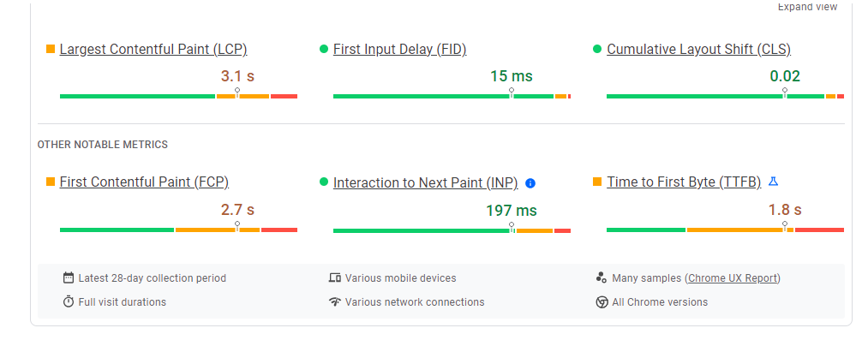
Task: Click the green segment of FID distribution bar
Action: pos(443,96)
